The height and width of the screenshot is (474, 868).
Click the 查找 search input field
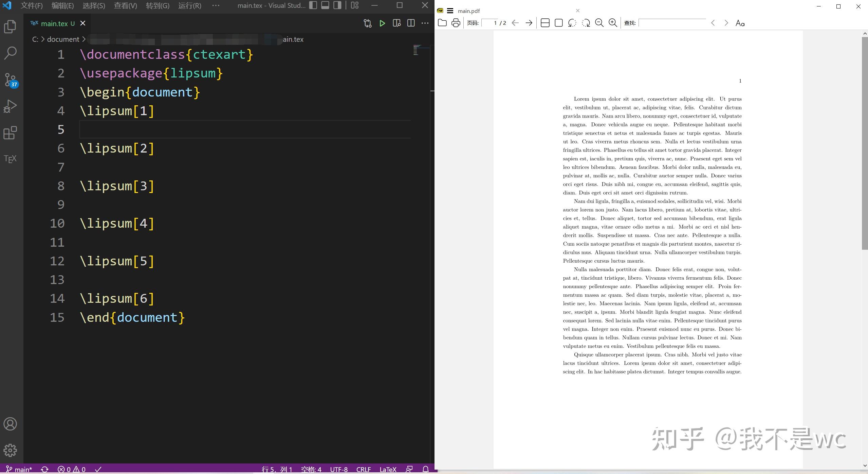tap(672, 23)
